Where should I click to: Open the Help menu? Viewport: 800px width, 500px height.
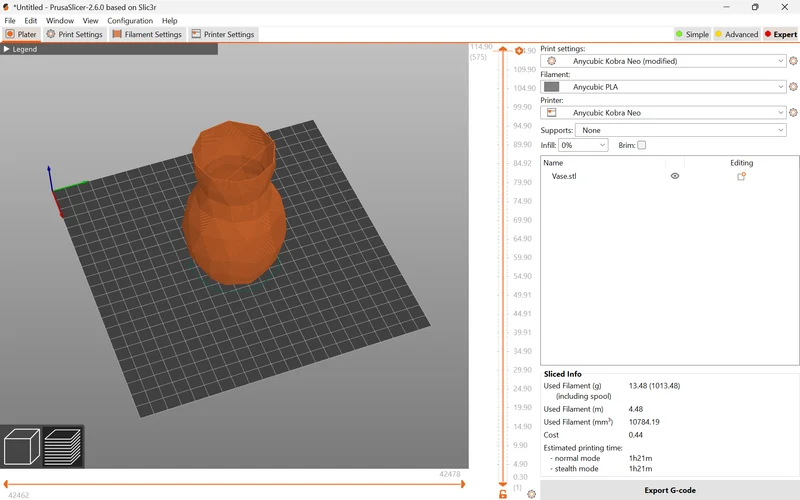[169, 20]
